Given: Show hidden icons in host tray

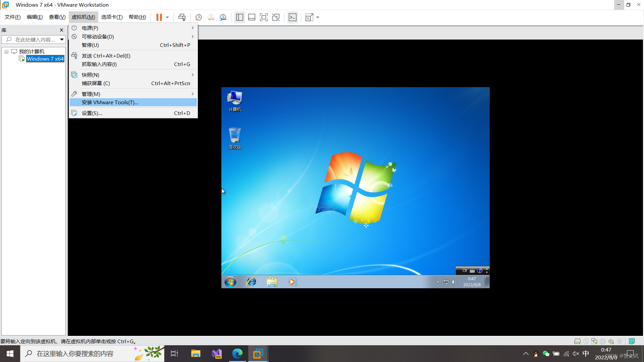Looking at the screenshot, I should tap(526, 354).
